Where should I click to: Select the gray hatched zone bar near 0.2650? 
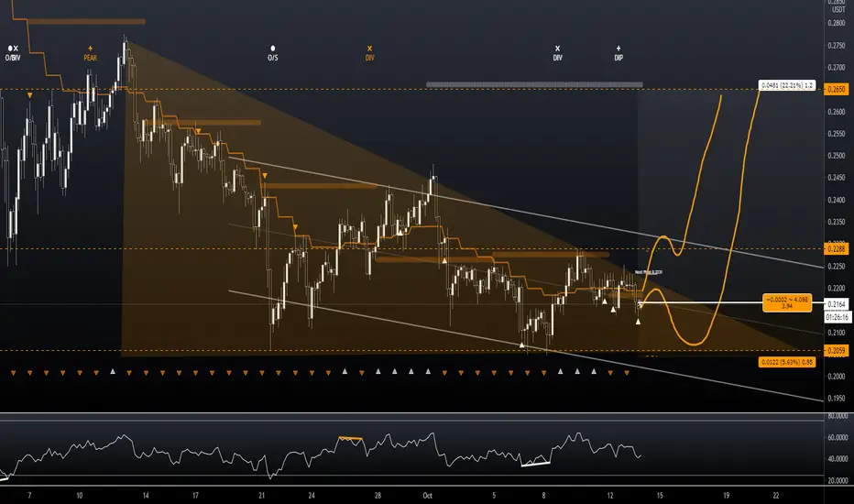[x=534, y=84]
